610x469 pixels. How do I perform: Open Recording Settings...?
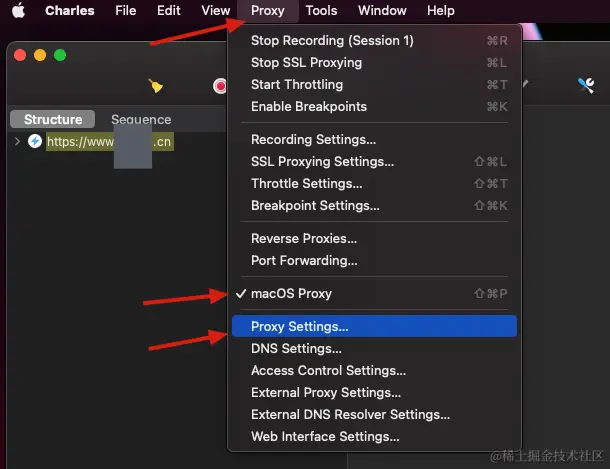click(x=374, y=140)
